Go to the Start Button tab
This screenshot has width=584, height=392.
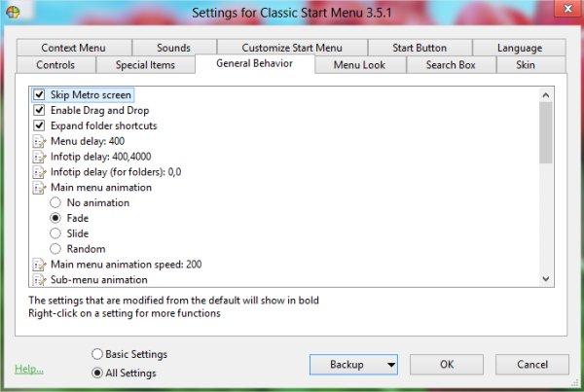tap(420, 48)
